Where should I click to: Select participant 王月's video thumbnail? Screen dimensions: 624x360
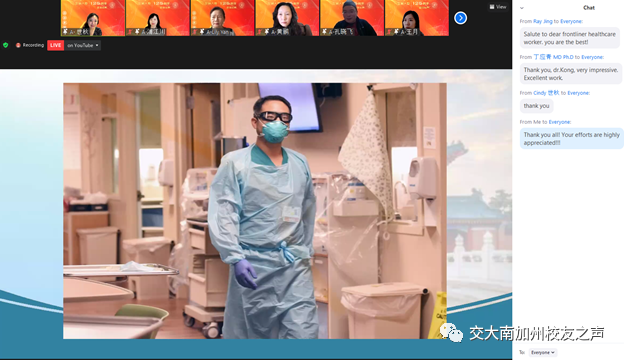pyautogui.click(x=417, y=18)
